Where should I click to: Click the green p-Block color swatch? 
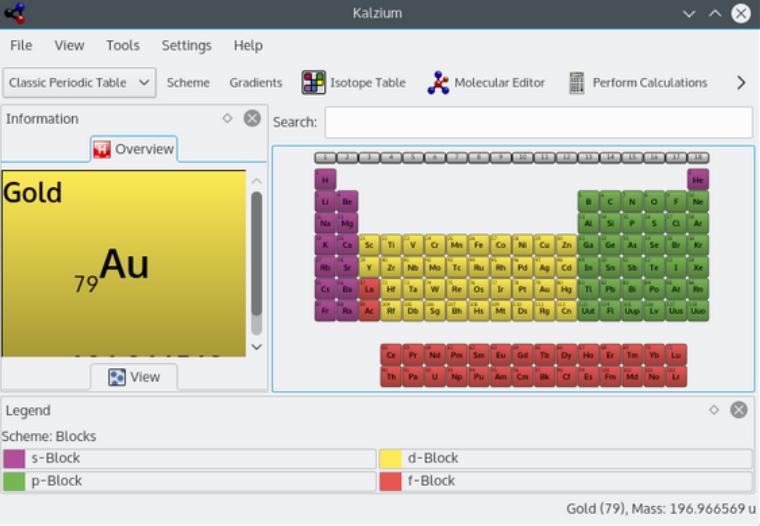pos(14,481)
